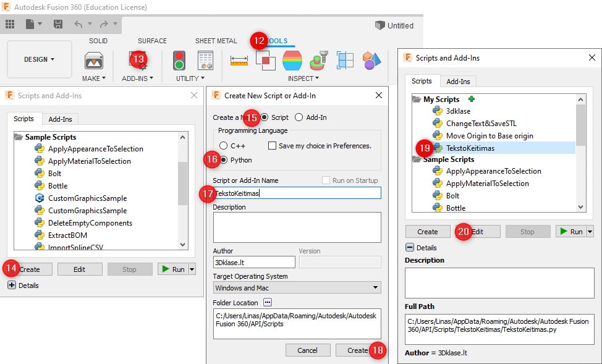The image size is (602, 364).
Task: Click the Create button in the right dialog
Action: [x=428, y=232]
